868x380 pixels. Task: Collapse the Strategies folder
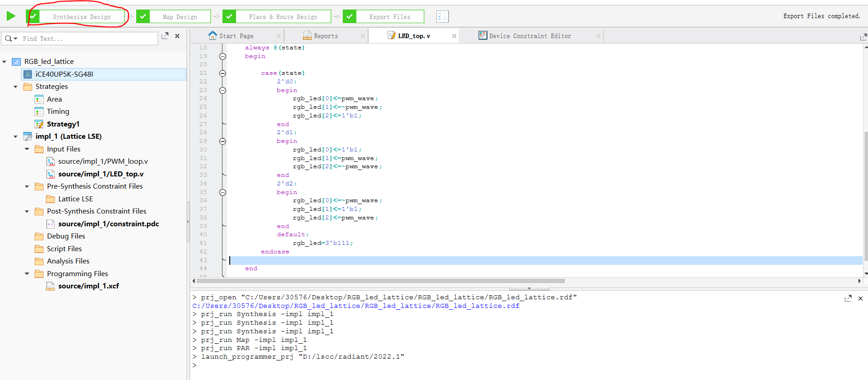coord(15,87)
